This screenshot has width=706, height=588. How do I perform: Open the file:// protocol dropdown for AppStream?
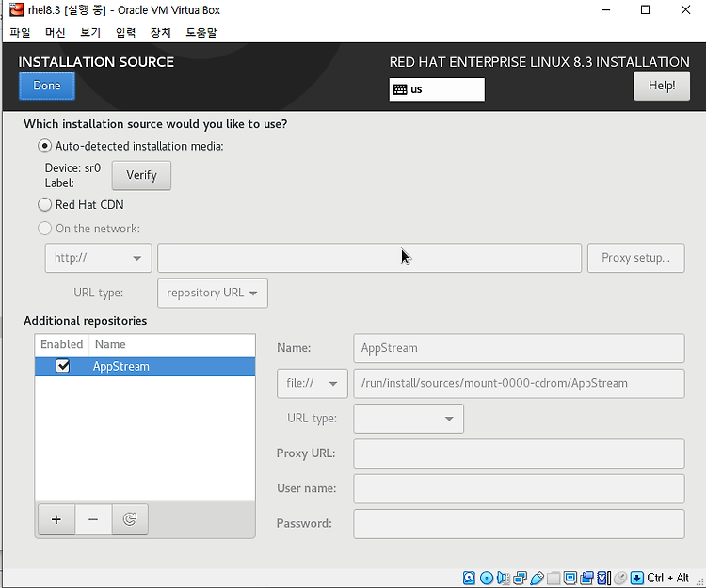[x=312, y=383]
